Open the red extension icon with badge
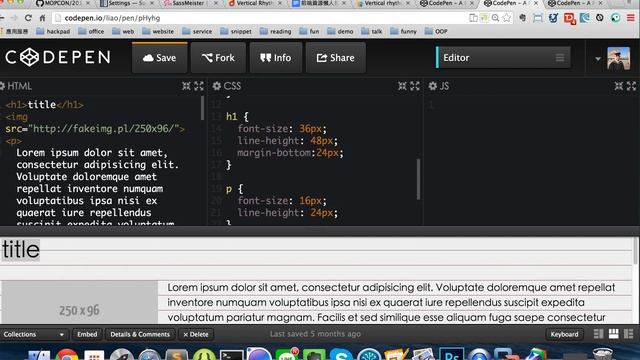 [569, 18]
